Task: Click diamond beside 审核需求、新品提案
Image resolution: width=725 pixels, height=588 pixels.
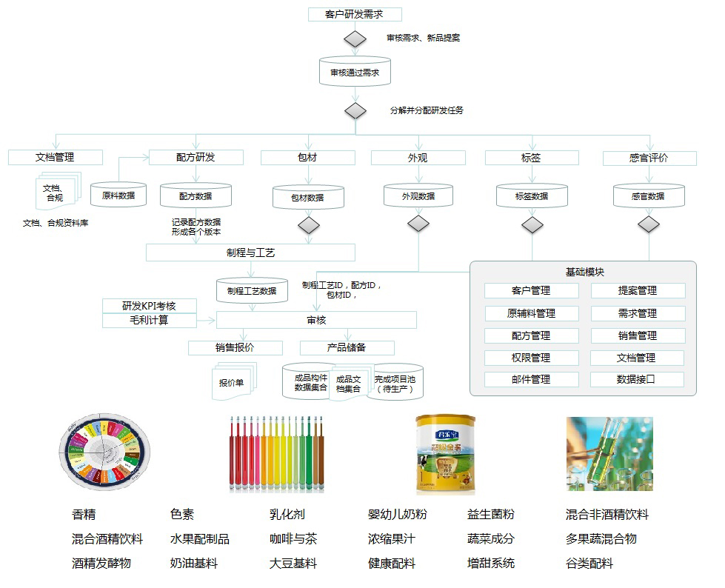Action: point(355,39)
